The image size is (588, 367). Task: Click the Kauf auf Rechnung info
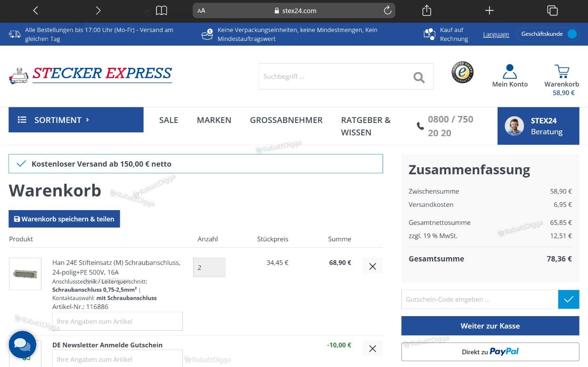446,34
